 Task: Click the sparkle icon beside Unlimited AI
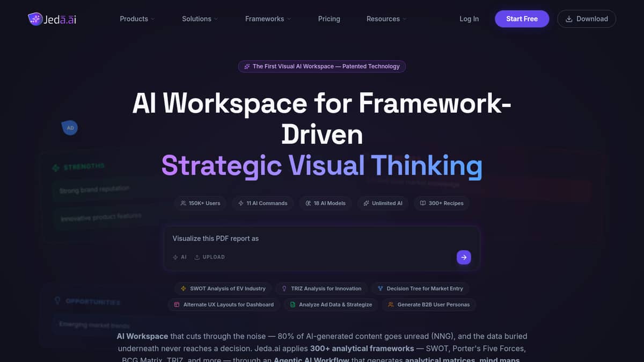366,204
